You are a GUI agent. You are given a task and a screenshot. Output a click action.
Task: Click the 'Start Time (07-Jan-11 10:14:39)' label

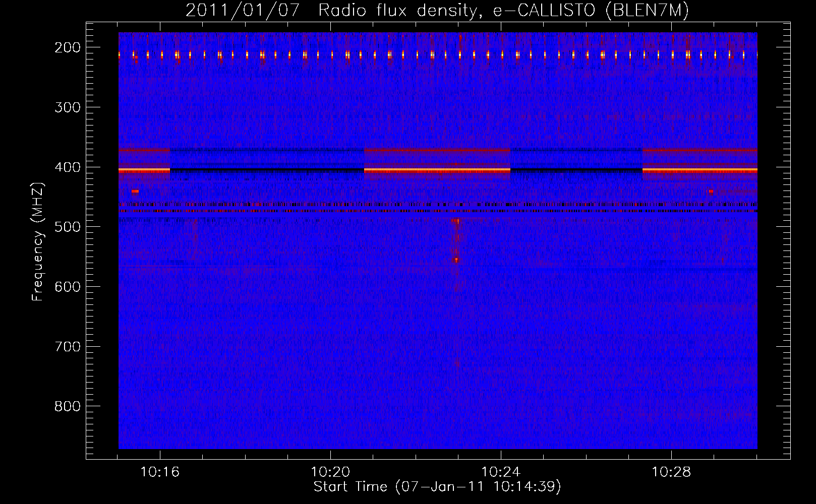pos(437,487)
